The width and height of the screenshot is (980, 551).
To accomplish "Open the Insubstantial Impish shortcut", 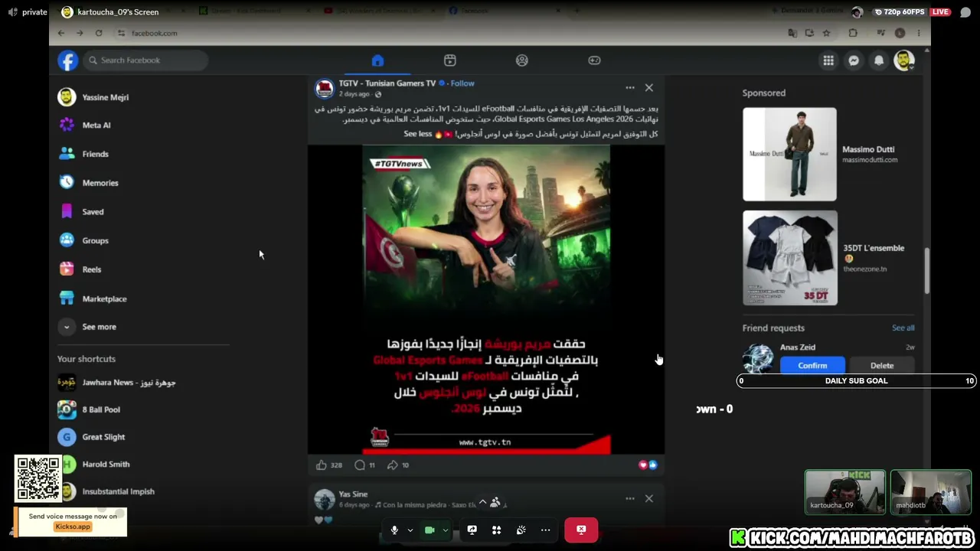I will 108,491.
